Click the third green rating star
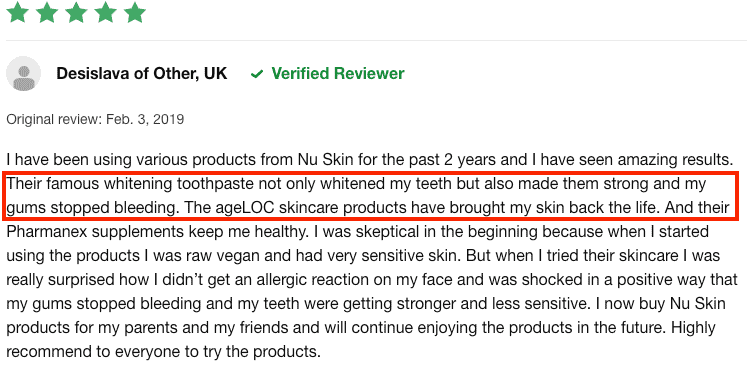748x379 pixels. coord(76,12)
